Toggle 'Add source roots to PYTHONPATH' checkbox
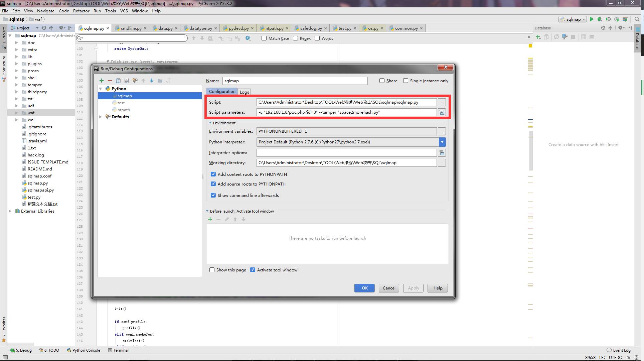Viewport: 644px width, 361px height. 213,184
